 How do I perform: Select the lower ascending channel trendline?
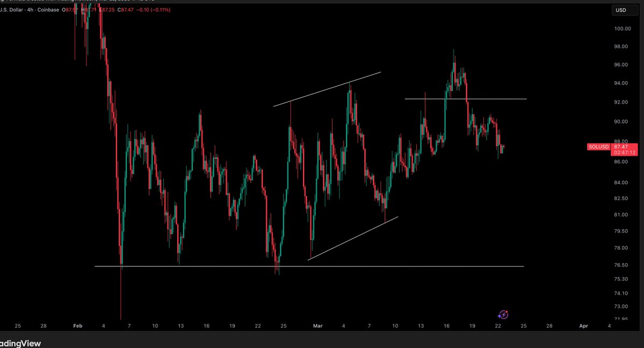[x=352, y=238]
